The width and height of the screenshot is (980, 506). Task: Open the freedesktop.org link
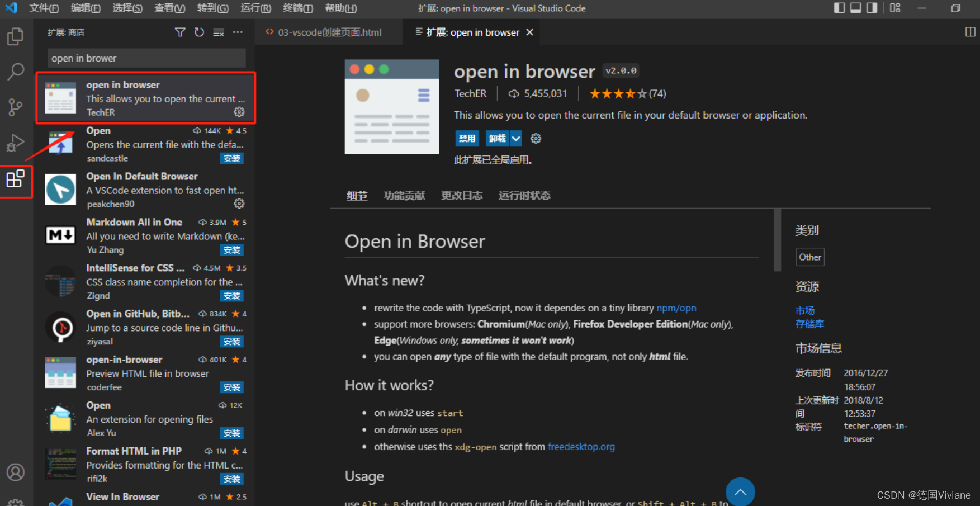click(x=581, y=447)
